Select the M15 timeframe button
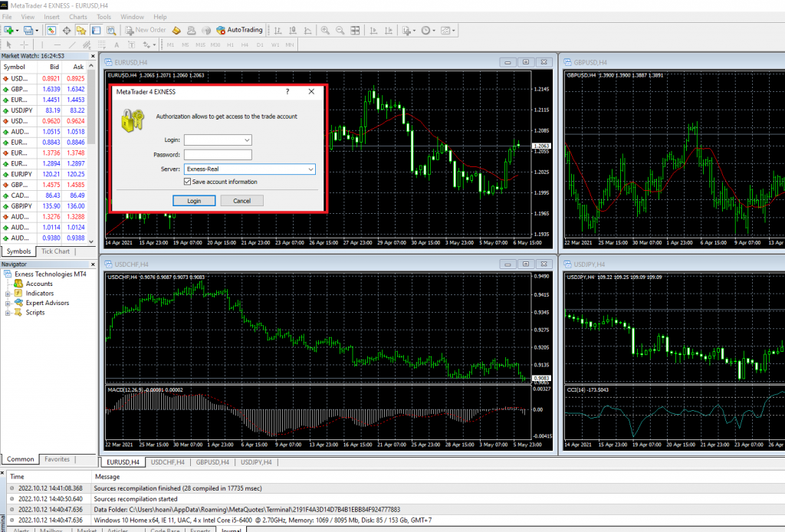The width and height of the screenshot is (785, 532). [x=200, y=45]
